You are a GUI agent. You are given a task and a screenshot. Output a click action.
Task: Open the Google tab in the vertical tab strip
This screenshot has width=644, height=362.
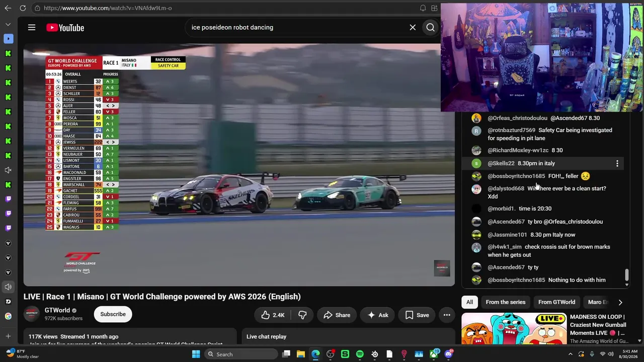point(8,316)
